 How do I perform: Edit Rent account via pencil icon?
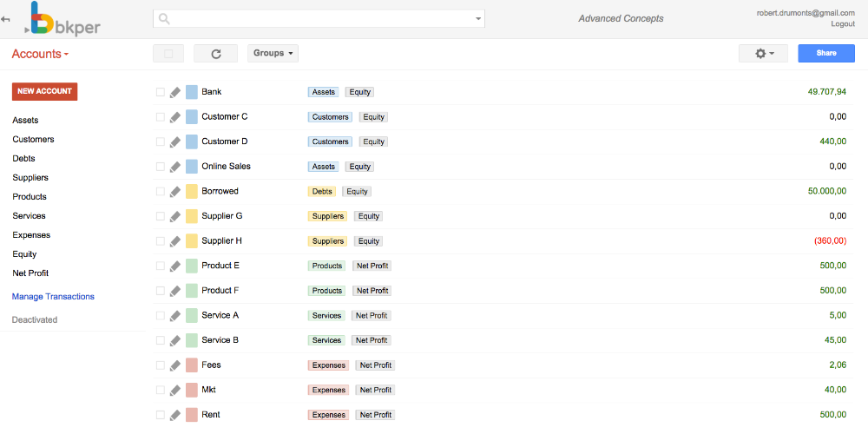point(175,415)
